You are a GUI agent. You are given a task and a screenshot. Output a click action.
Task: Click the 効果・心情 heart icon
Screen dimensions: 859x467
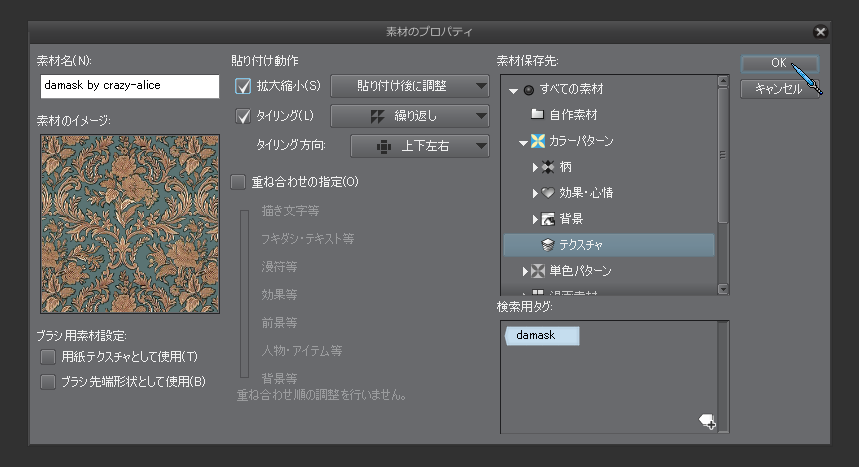point(548,193)
